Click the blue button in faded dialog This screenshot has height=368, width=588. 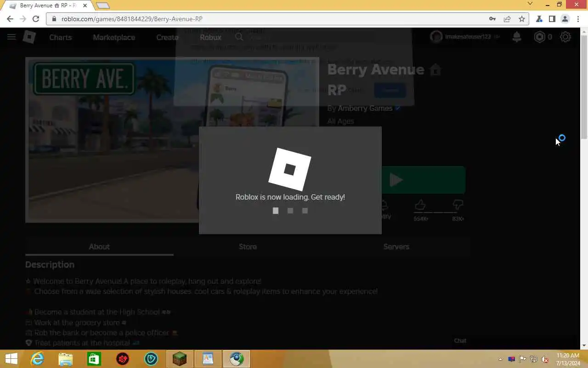[390, 90]
